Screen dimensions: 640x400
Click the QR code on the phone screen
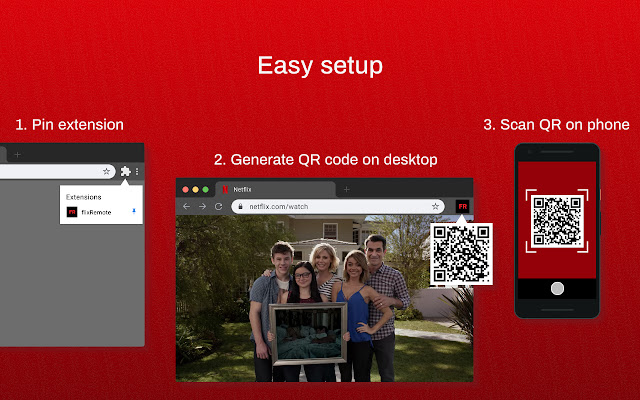[557, 221]
